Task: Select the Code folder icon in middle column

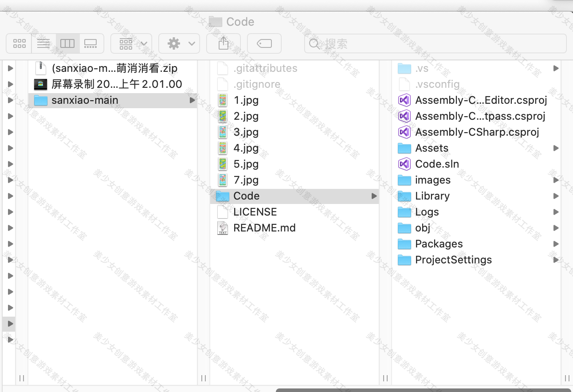Action: coord(223,196)
